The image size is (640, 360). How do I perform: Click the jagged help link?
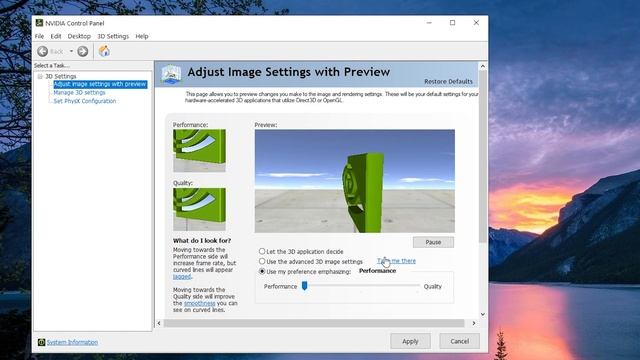(182, 277)
